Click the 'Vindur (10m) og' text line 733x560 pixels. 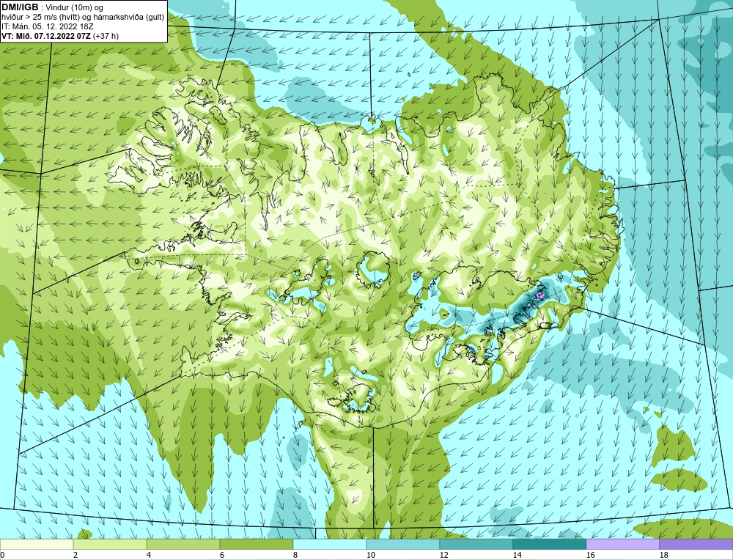pos(75,7)
